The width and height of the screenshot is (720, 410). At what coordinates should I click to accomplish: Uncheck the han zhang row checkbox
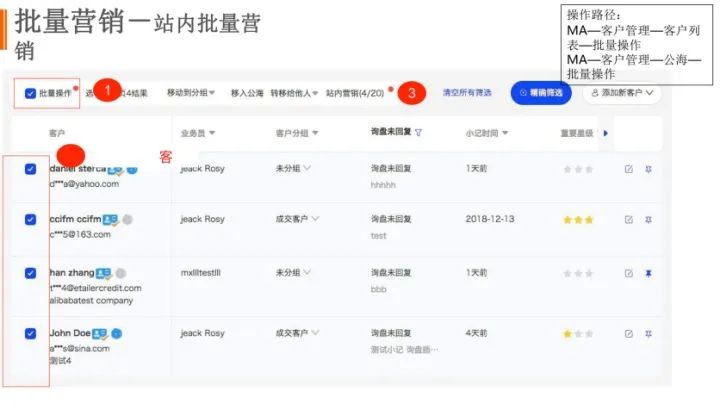point(30,273)
